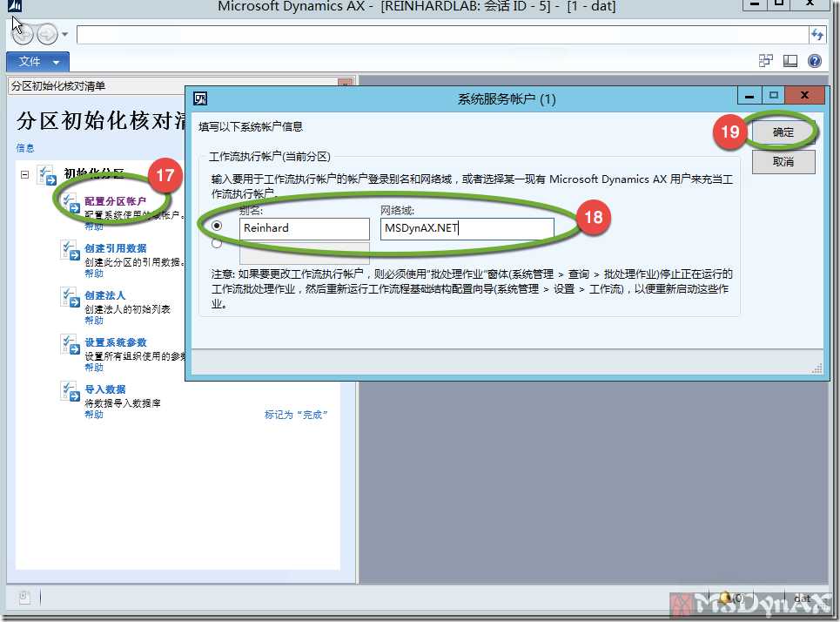
Task: Click the 创建法人 task icon
Action: point(71,298)
